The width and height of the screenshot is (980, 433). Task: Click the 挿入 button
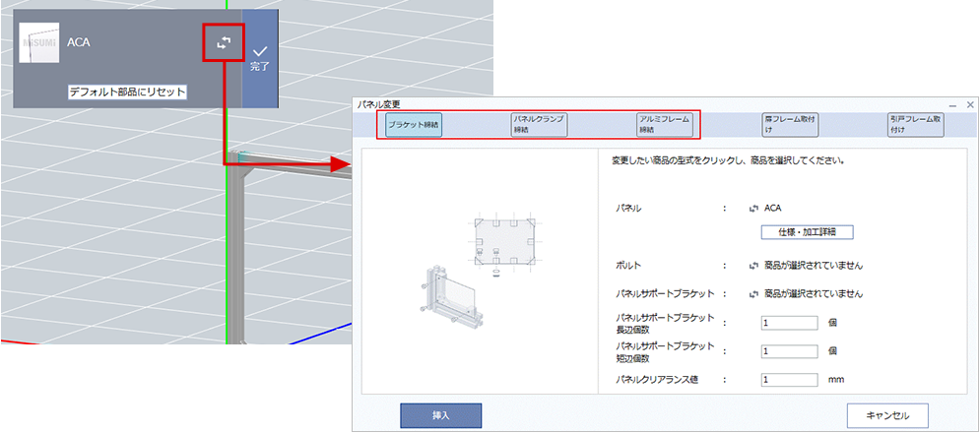440,415
